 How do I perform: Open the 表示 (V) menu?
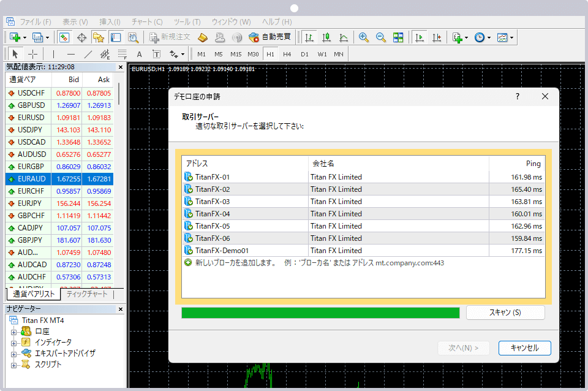pos(75,22)
